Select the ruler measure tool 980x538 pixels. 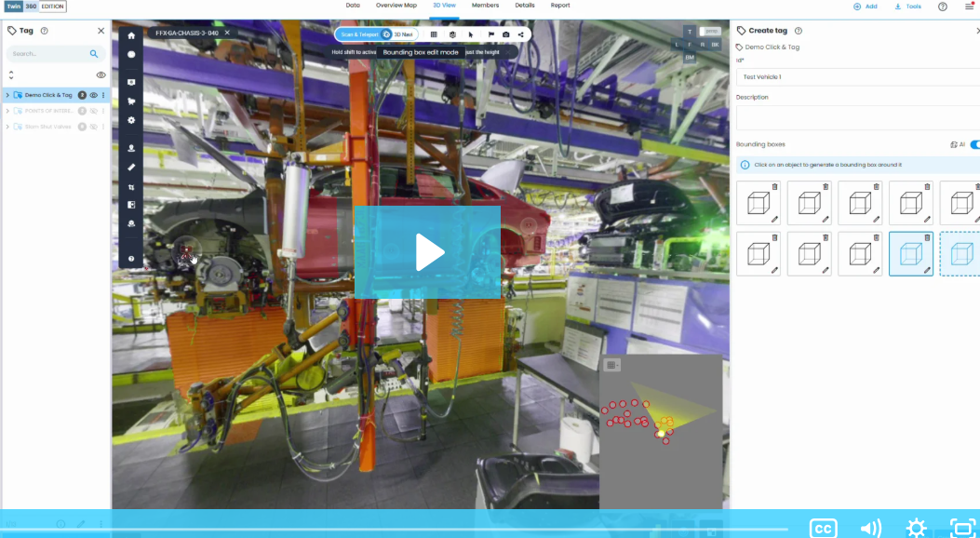[131, 168]
